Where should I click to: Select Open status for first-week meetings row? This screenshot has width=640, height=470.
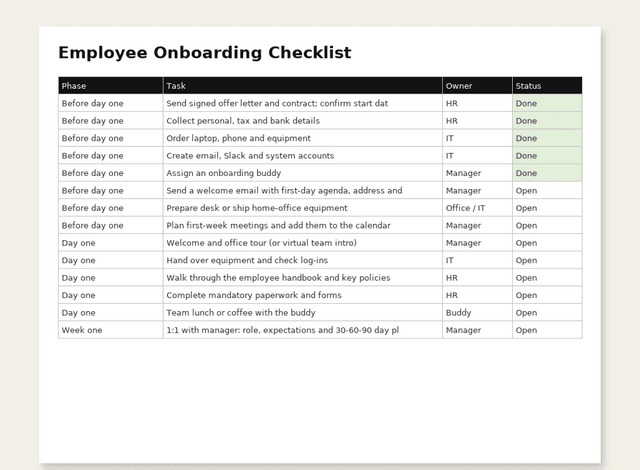pyautogui.click(x=547, y=225)
